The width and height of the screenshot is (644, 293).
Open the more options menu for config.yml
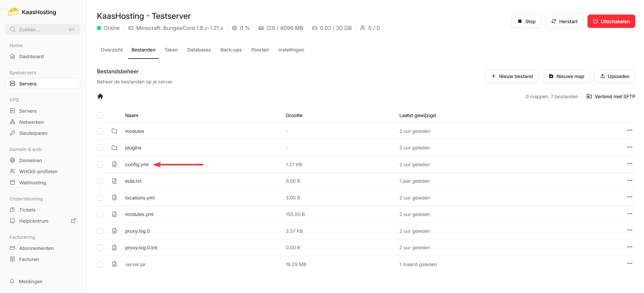point(630,164)
